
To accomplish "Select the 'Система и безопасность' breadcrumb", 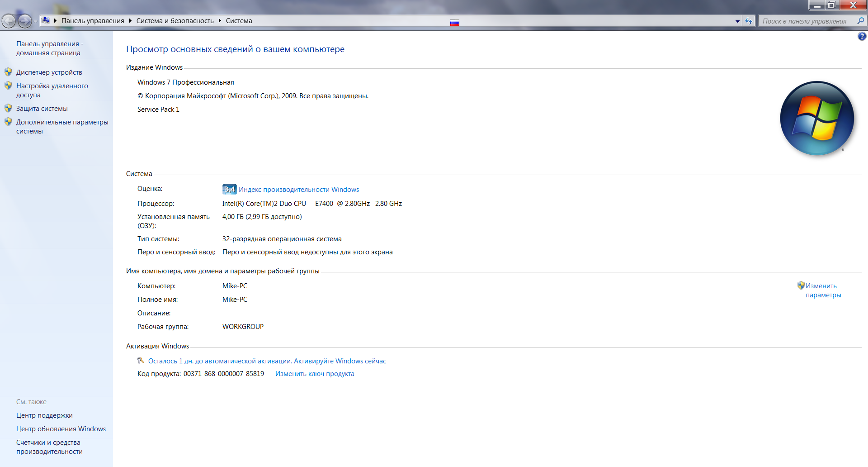I will (175, 21).
